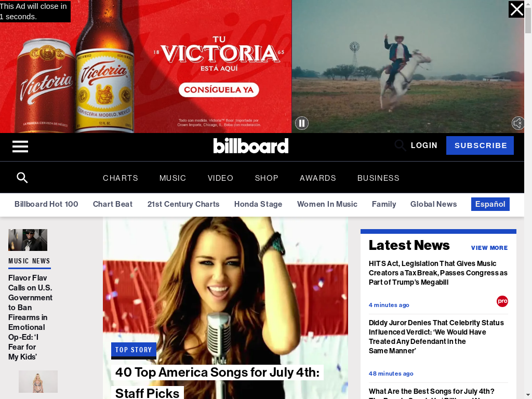The width and height of the screenshot is (532, 399).
Task: Pause the ad video playback
Action: coord(302,123)
